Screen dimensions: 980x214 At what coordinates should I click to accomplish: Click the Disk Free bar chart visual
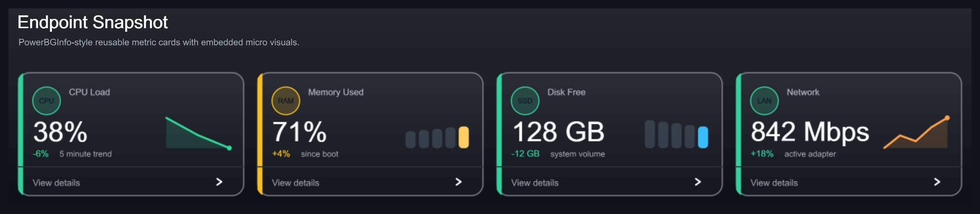(676, 134)
